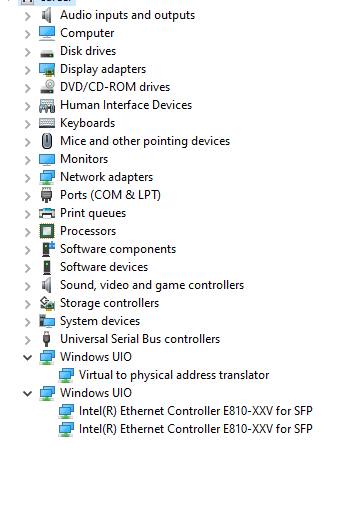This screenshot has height=505, width=361.
Task: Select the DVD/CD-ROM drives disc icon
Action: 47,87
